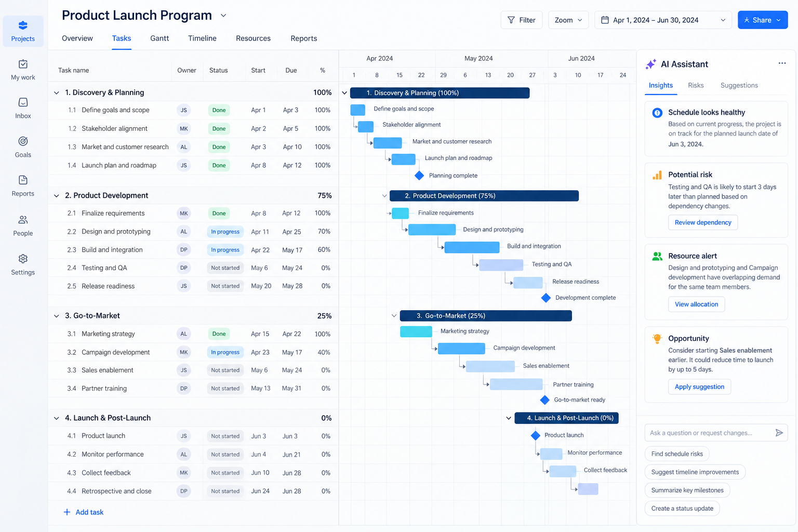The image size is (798, 532).
Task: Click the Share button
Action: pyautogui.click(x=763, y=20)
